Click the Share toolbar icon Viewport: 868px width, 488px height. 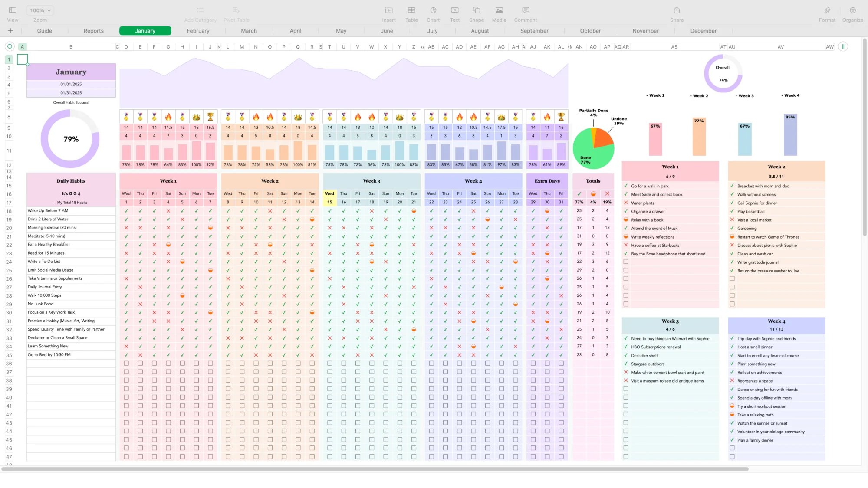[x=677, y=10]
